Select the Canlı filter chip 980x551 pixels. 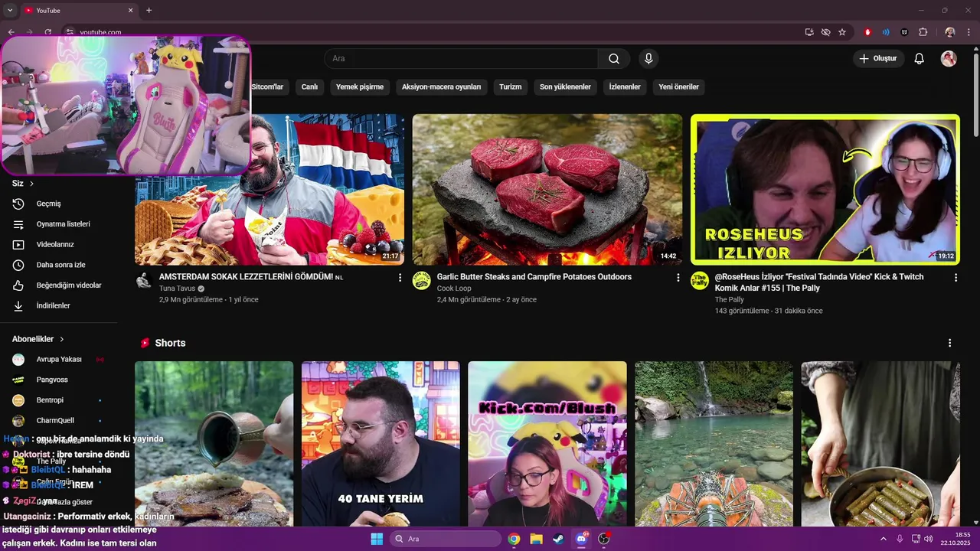[x=309, y=87]
